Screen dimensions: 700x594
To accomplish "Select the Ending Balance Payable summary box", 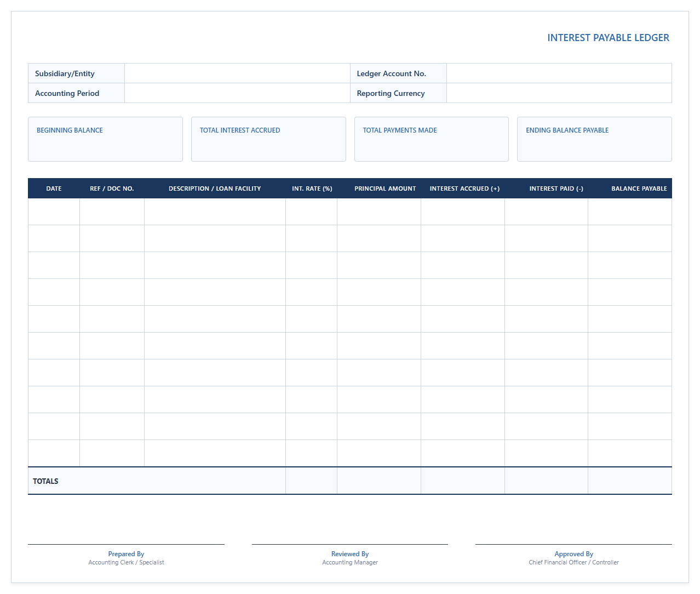I will 594,139.
